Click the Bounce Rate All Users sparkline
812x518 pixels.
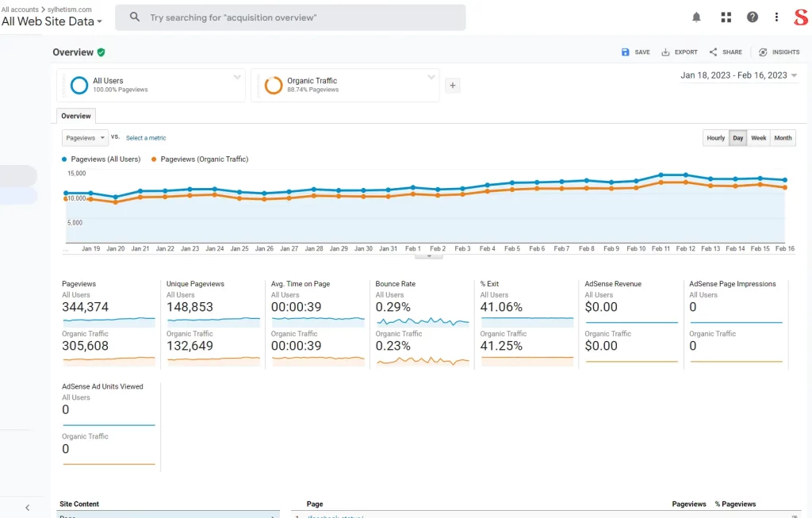(x=423, y=322)
